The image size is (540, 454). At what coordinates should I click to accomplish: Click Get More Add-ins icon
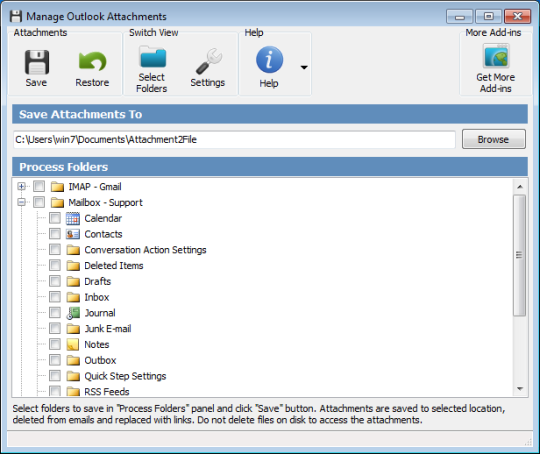(x=496, y=56)
